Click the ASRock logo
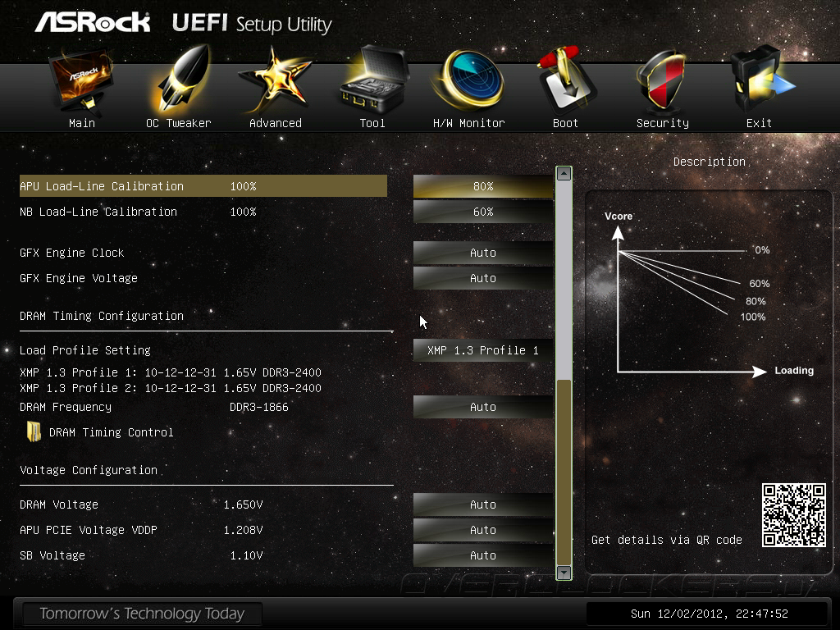This screenshot has height=630, width=840. tap(92, 22)
